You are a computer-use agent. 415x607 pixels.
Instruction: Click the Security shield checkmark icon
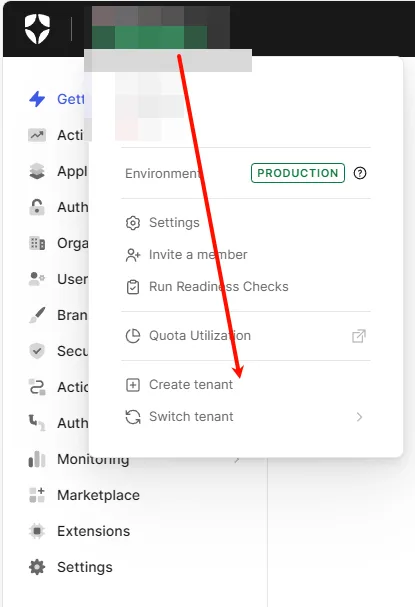coord(37,351)
